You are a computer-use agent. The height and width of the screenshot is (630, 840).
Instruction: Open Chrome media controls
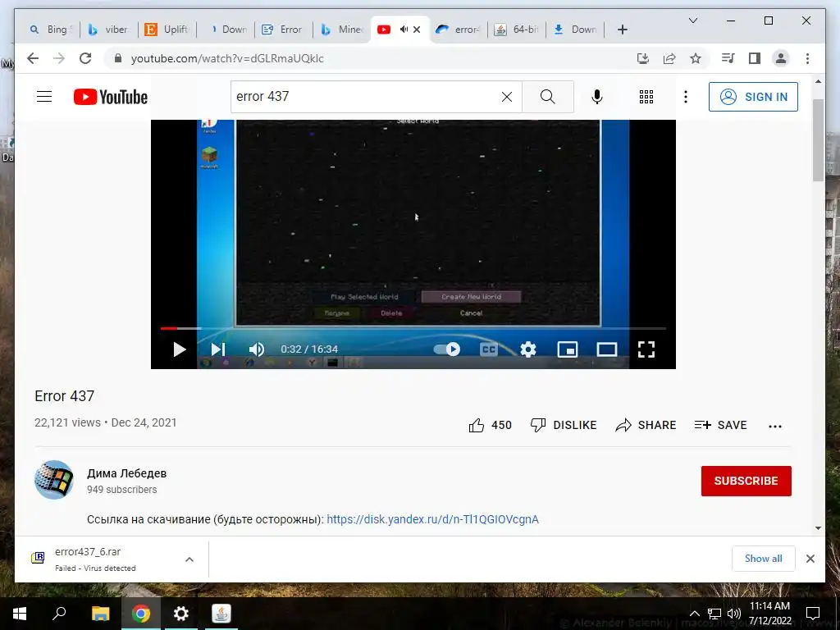pos(728,58)
